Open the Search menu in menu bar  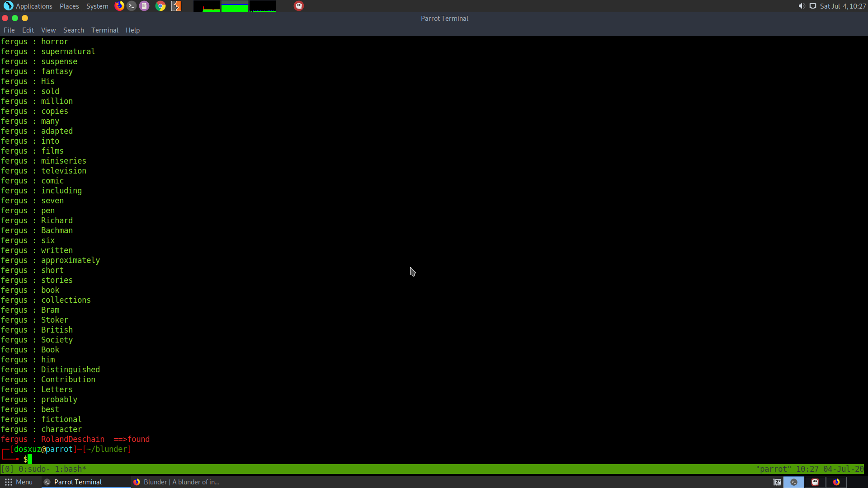click(x=73, y=30)
